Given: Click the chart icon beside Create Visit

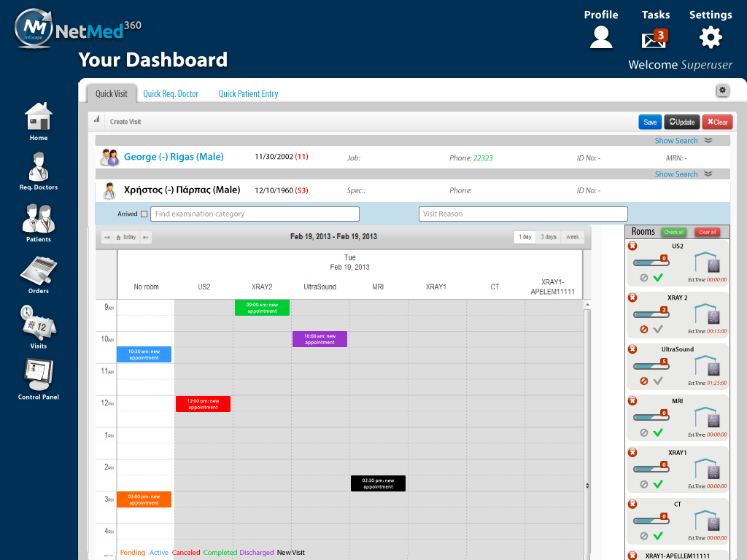Looking at the screenshot, I should 97,119.
